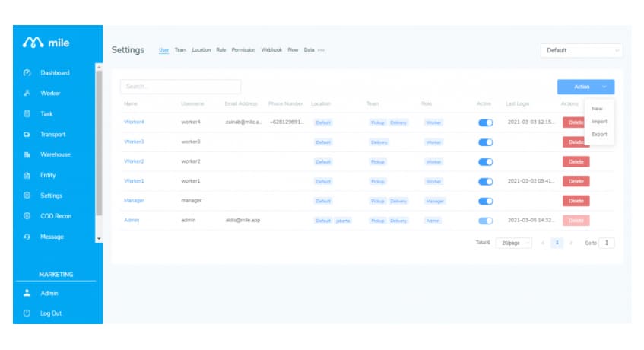The width and height of the screenshot is (644, 350).
Task: Click the mile logo icon
Action: (x=33, y=43)
